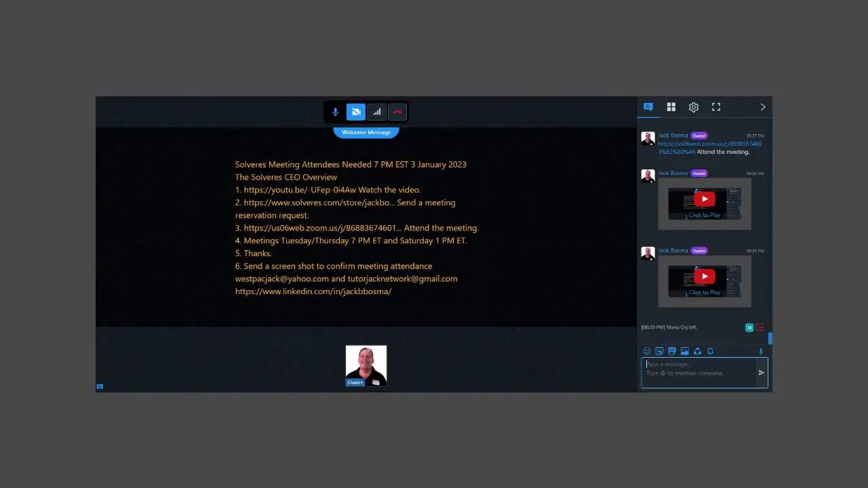Click the notification bell icon
The width and height of the screenshot is (868, 488).
(x=710, y=351)
